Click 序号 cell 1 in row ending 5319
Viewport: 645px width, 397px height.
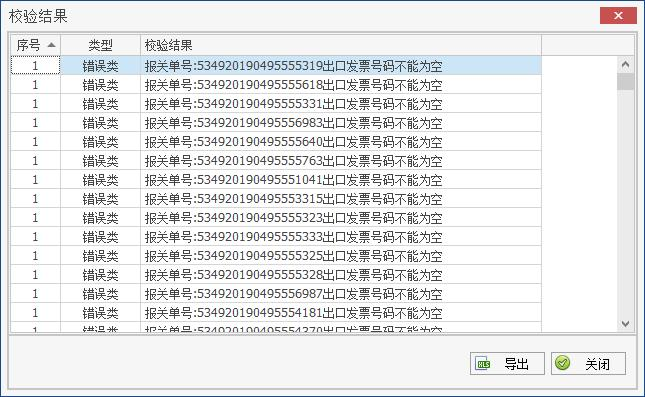[x=35, y=65]
